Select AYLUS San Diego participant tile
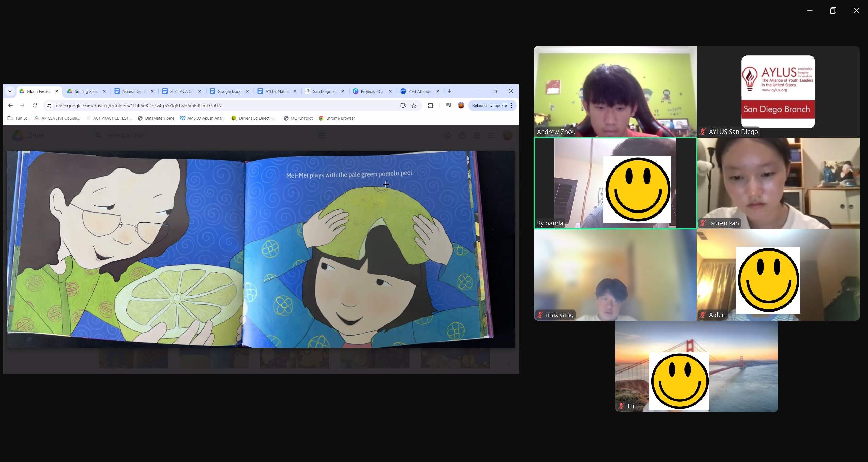 click(x=778, y=92)
